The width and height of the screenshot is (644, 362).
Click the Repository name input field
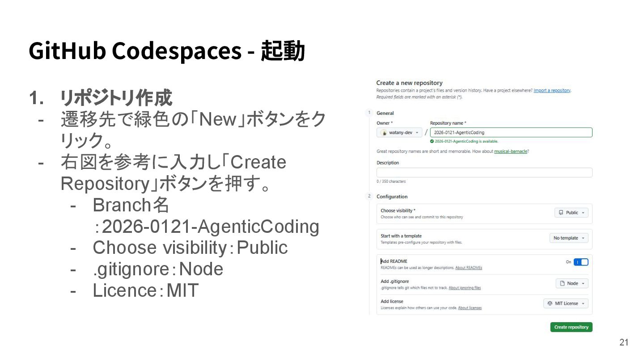pyautogui.click(x=511, y=132)
